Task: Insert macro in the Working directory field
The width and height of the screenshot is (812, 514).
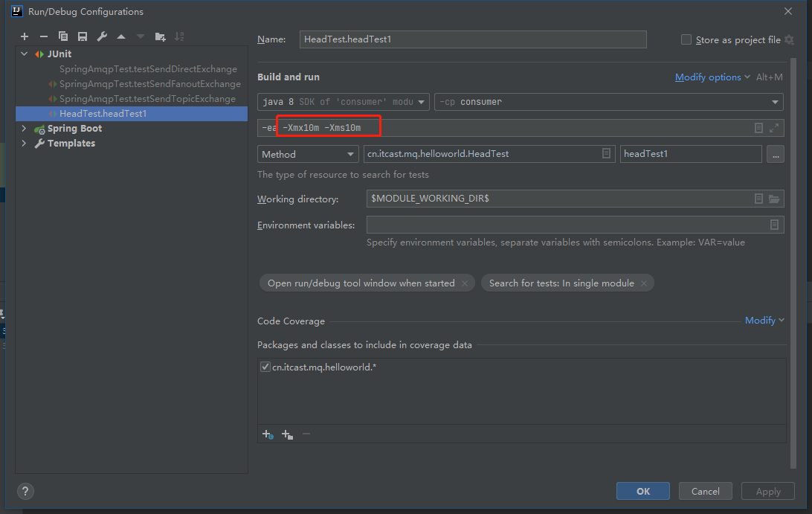Action: coord(758,199)
